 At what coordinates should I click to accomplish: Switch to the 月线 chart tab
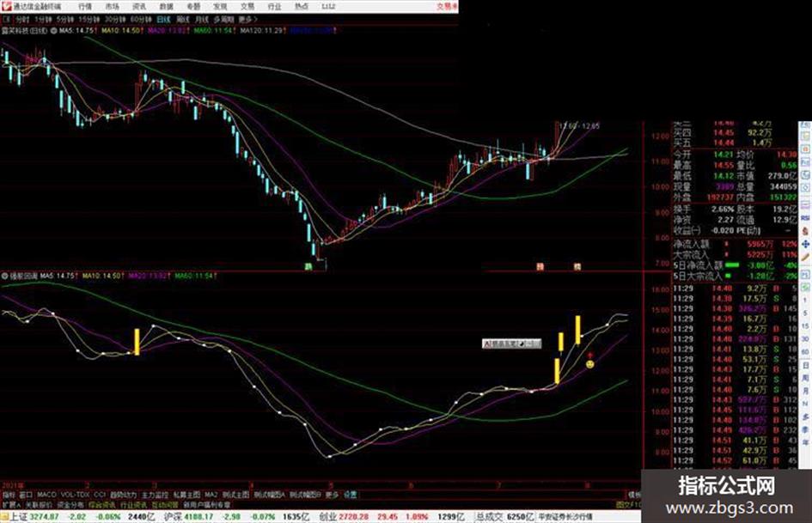[201, 19]
